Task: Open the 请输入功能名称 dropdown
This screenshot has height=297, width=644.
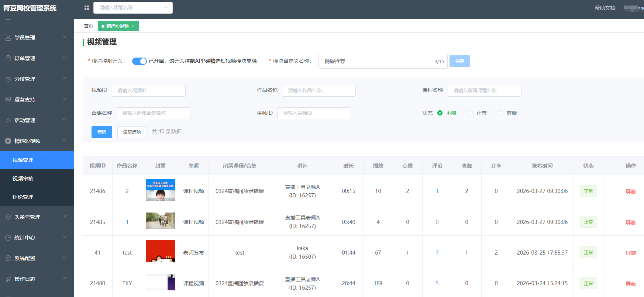Action: tap(133, 8)
